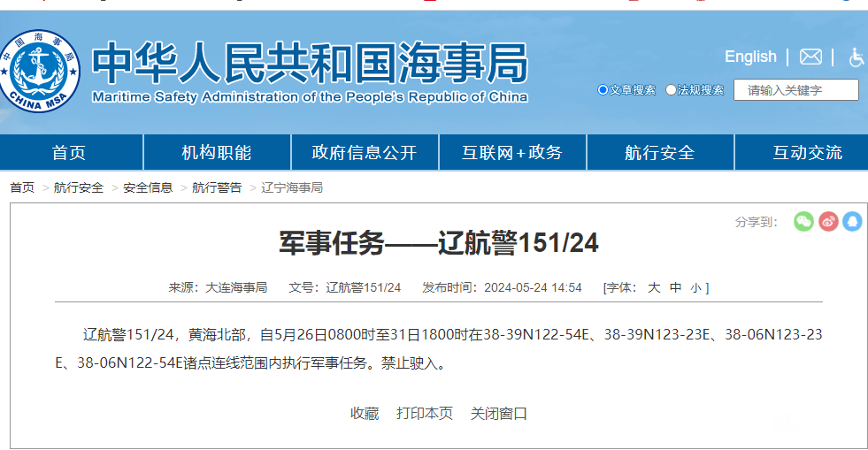
Task: Set font size to 大
Action: point(654,287)
